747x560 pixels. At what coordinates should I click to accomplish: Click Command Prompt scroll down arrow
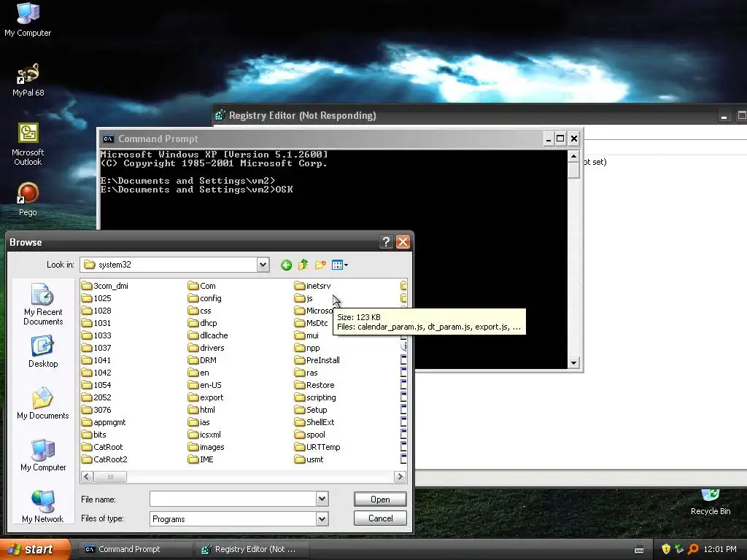[x=573, y=363]
